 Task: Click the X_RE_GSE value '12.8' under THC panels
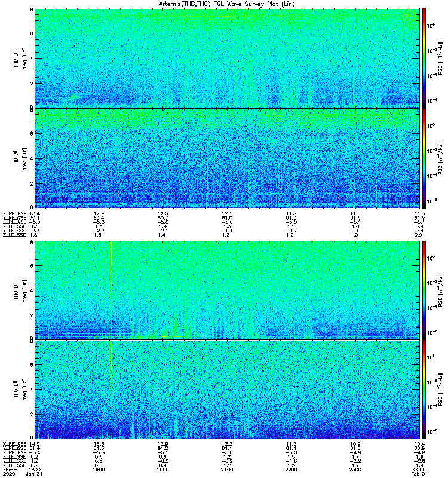[162, 444]
